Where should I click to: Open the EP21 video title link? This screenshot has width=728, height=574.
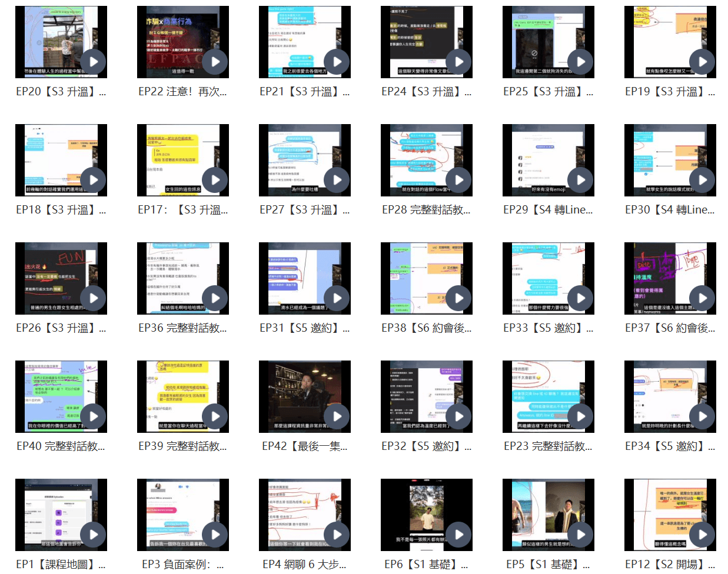304,92
